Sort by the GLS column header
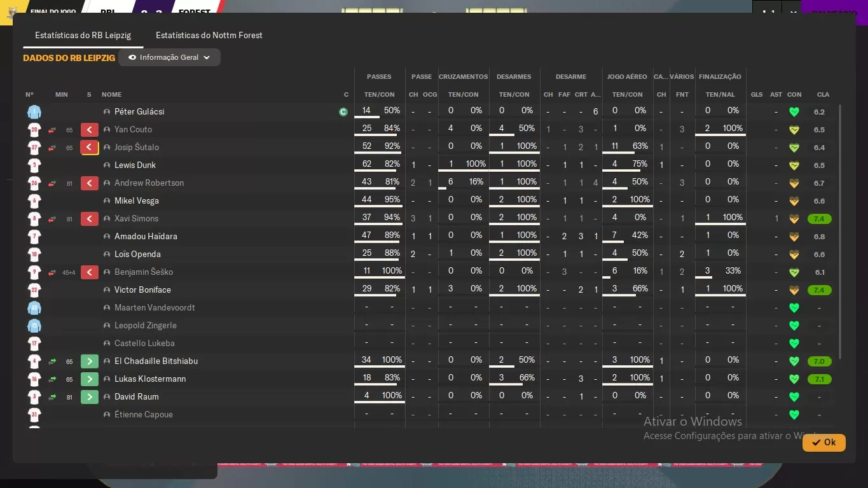Image resolution: width=868 pixels, height=488 pixels. [x=757, y=95]
